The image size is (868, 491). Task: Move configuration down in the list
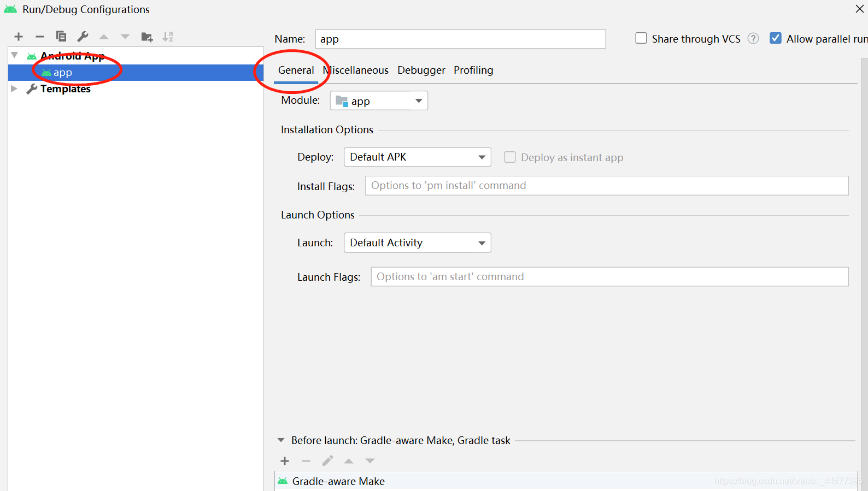tap(125, 37)
